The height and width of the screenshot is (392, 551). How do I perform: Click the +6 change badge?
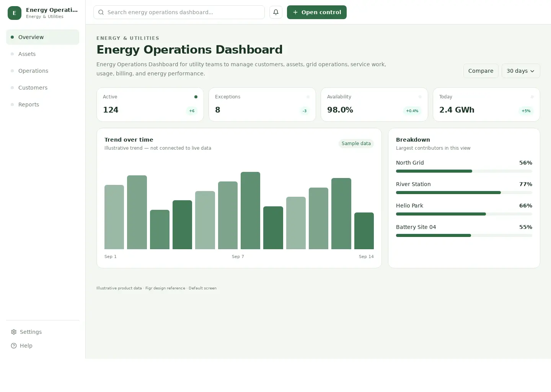click(192, 111)
